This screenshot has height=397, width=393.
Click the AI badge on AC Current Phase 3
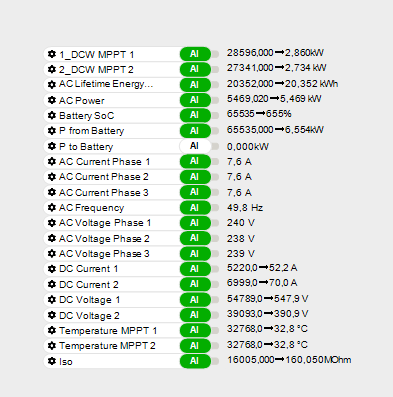pos(195,192)
